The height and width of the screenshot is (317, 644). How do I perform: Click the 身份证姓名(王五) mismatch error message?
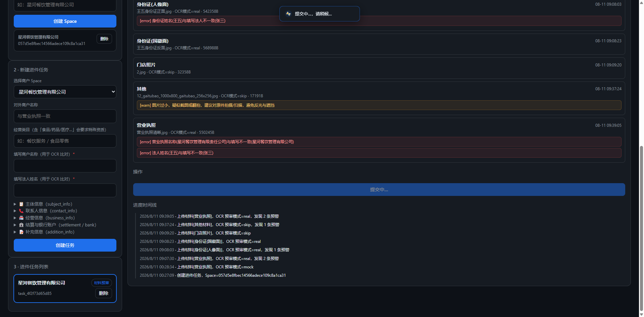379,21
